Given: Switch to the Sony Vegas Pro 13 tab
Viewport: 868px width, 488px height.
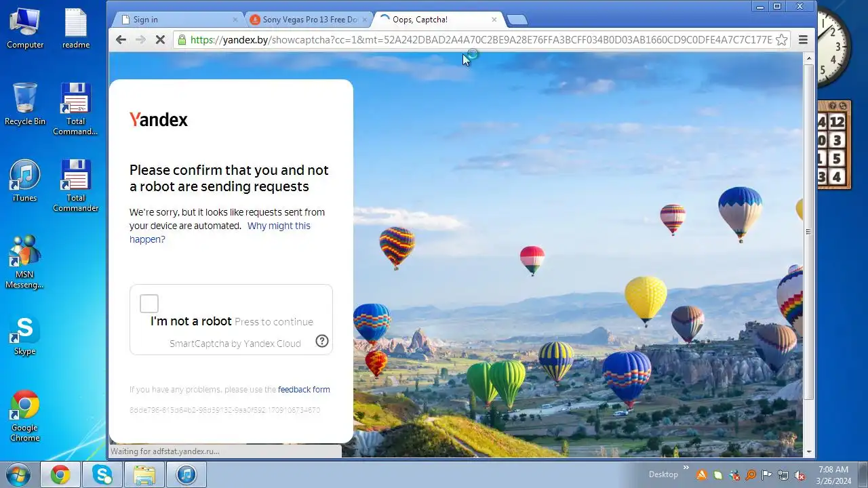Looking at the screenshot, I should [310, 20].
